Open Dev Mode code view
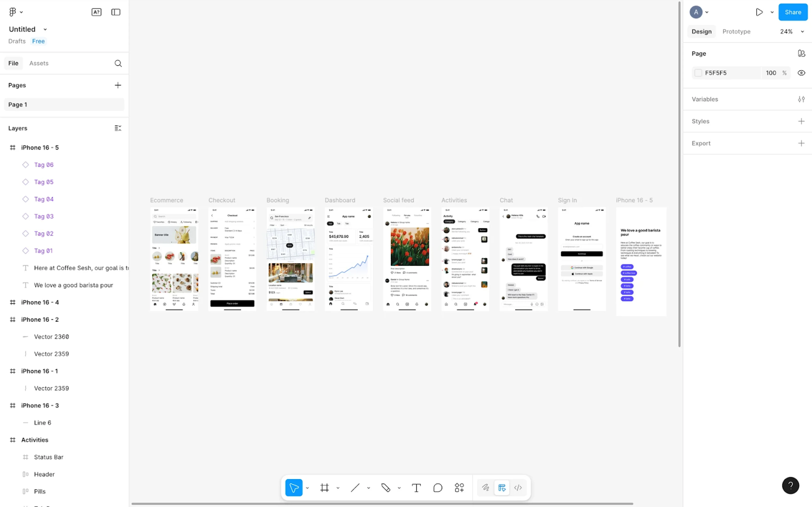This screenshot has height=507, width=812. coord(518,487)
